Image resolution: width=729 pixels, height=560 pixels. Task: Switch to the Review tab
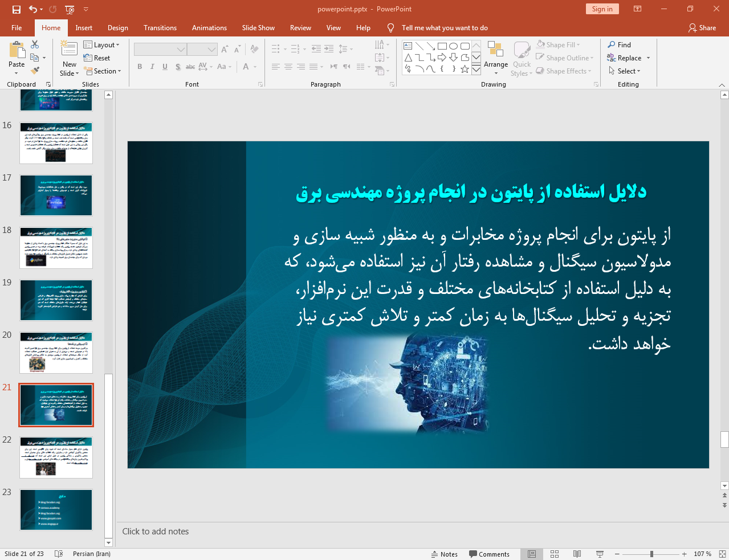click(x=300, y=27)
